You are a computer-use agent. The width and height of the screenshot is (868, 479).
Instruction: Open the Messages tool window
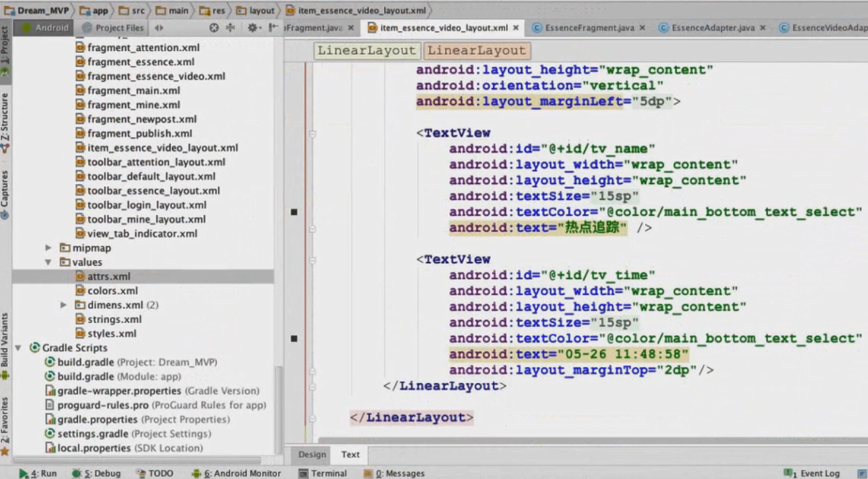point(394,473)
